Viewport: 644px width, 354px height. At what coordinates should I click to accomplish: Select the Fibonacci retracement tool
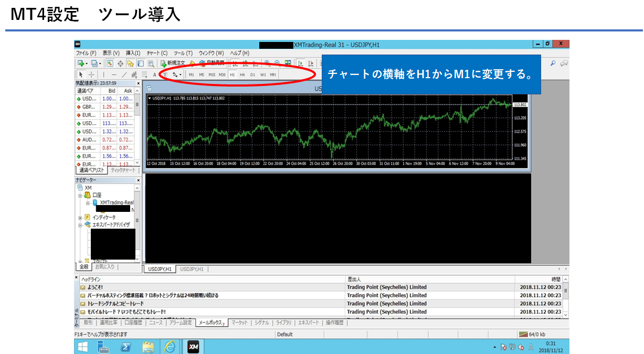[144, 74]
